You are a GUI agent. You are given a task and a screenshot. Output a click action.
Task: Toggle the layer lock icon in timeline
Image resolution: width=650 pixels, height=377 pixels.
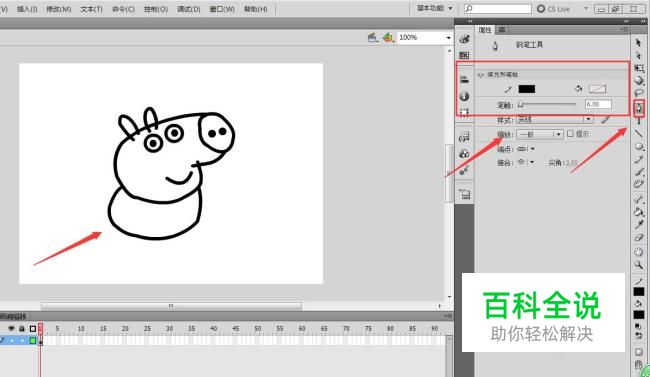22,328
